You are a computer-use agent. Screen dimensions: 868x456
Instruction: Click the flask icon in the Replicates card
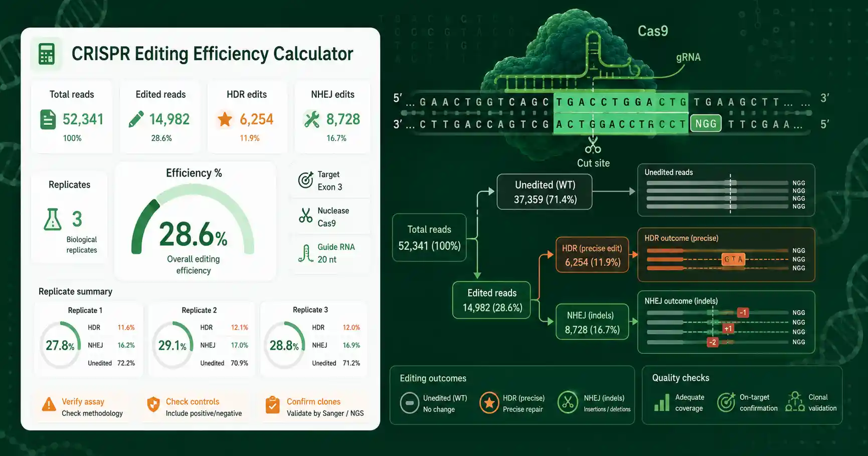(53, 219)
